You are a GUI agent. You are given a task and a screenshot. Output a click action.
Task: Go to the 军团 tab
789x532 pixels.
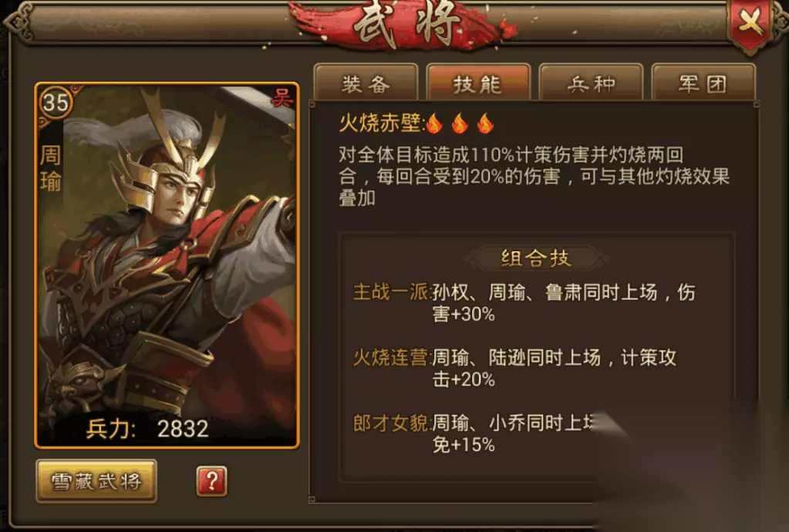703,83
